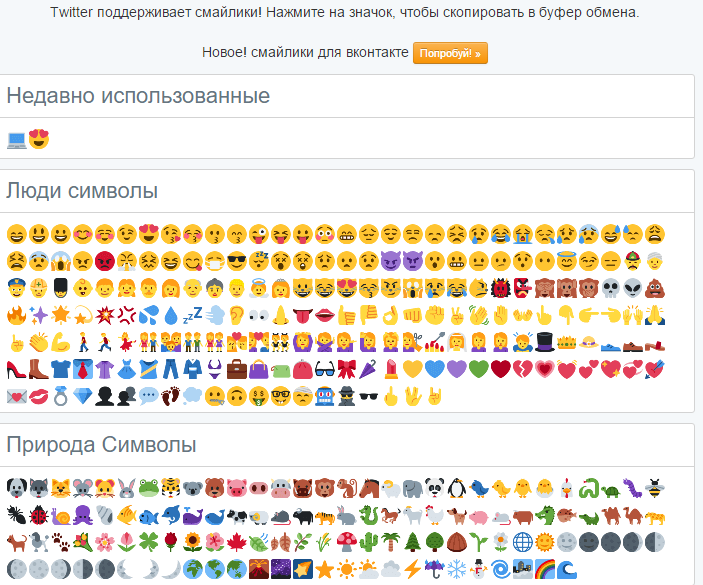Copy the broken heart emoji
The image size is (703, 585).
pos(522,370)
